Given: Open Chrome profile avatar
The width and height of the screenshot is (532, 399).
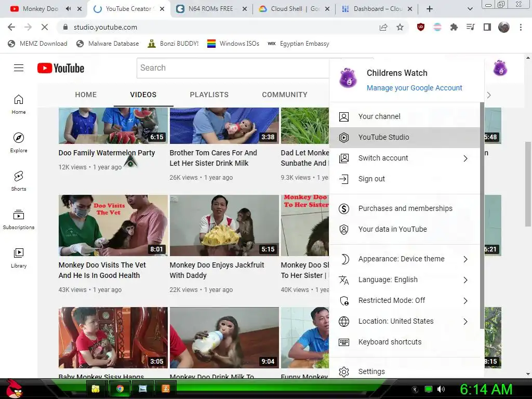Looking at the screenshot, I should point(504,27).
